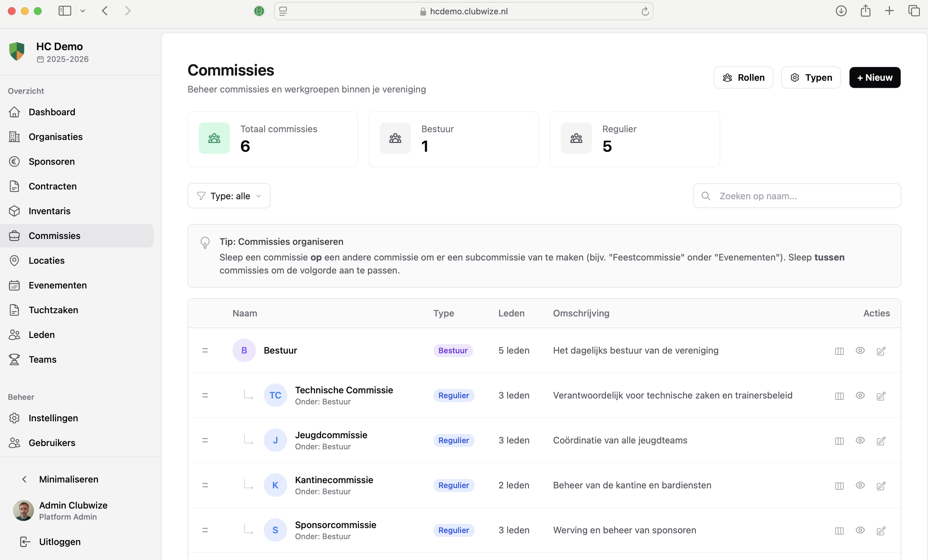This screenshot has height=560, width=928.
Task: Click the + Nieuw button
Action: point(875,77)
